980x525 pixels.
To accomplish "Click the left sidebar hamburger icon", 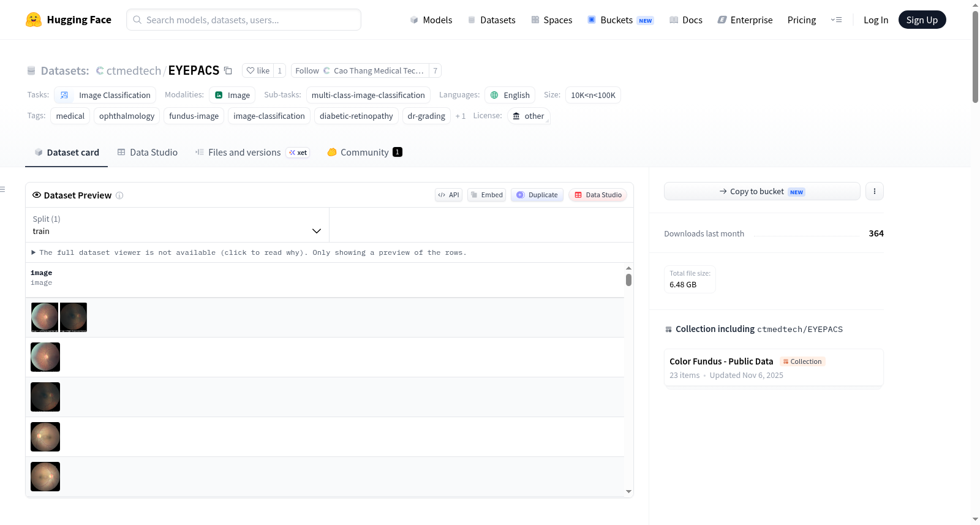I will coord(2,189).
